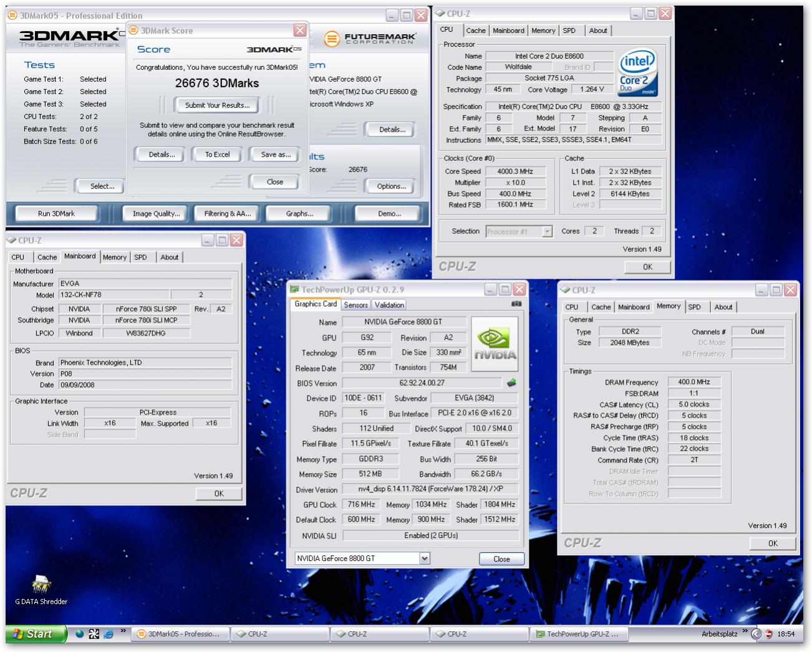Click the Intel Core 2 Duo logo
Screen dimensions: 812x652
coord(638,73)
